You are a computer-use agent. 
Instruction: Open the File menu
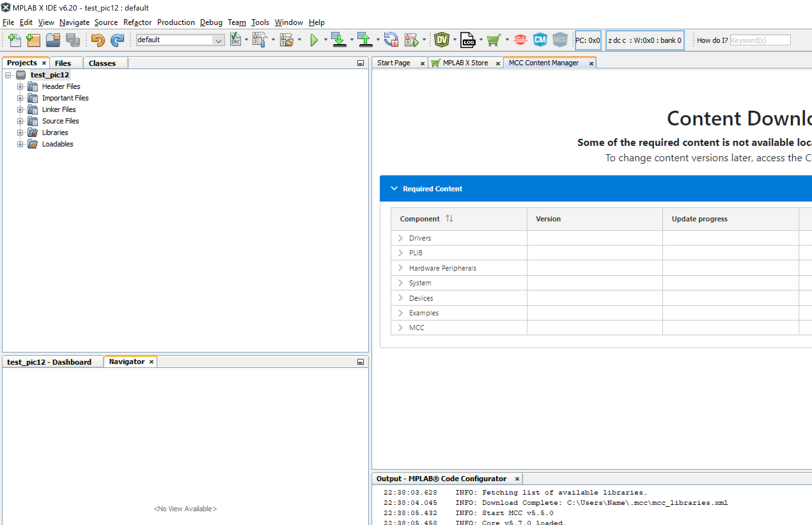click(x=8, y=22)
